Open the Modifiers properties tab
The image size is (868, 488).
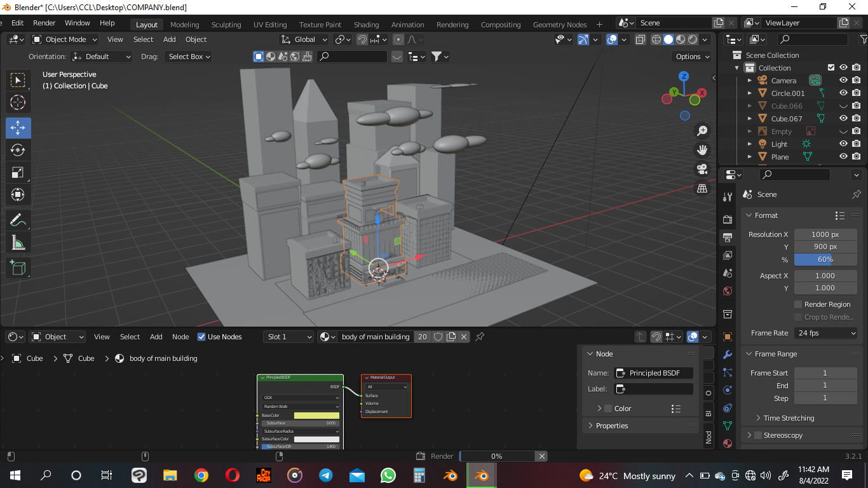point(728,355)
